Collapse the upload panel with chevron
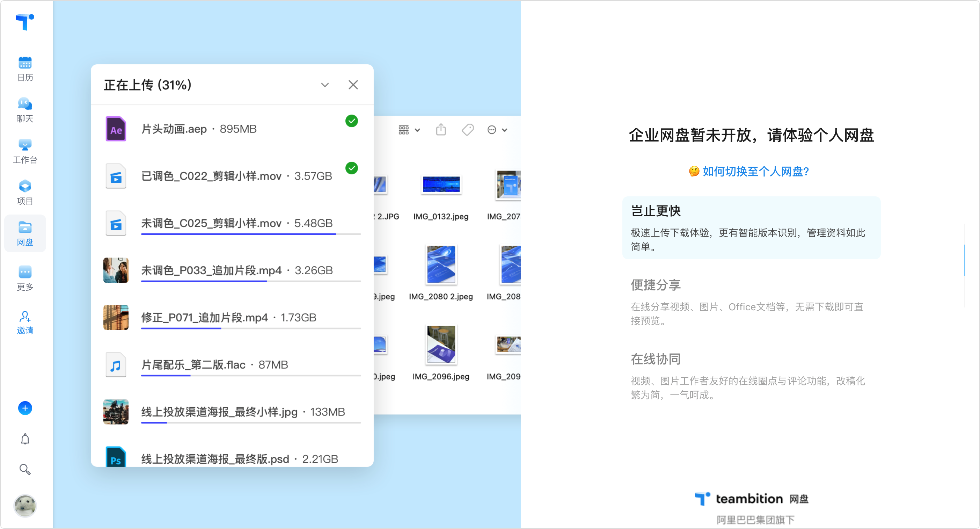 point(324,85)
